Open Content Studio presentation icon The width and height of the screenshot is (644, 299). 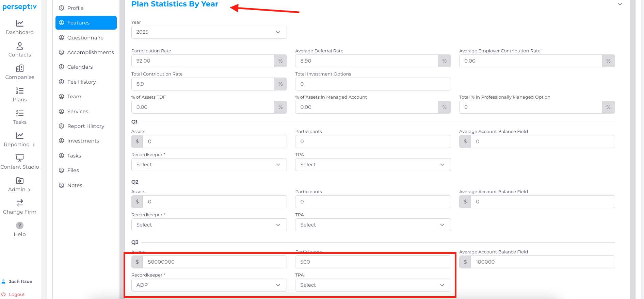[20, 158]
